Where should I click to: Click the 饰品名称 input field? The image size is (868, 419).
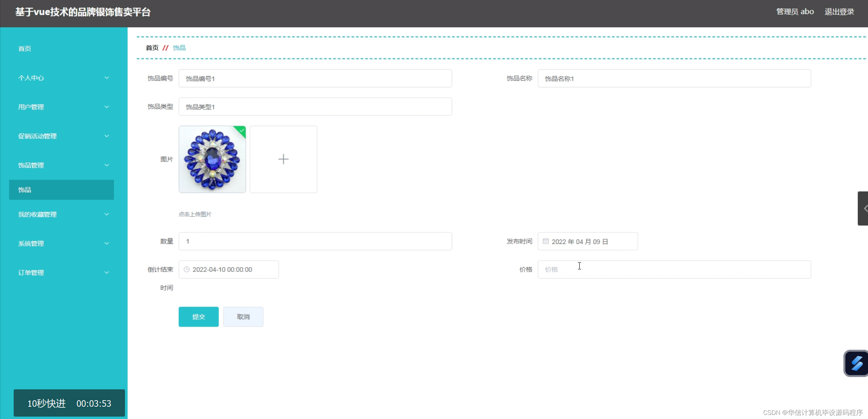pyautogui.click(x=674, y=78)
